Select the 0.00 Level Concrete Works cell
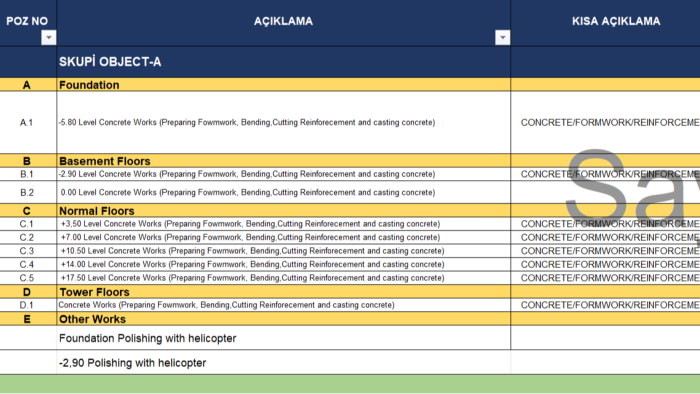The width and height of the screenshot is (700, 394). click(x=283, y=192)
